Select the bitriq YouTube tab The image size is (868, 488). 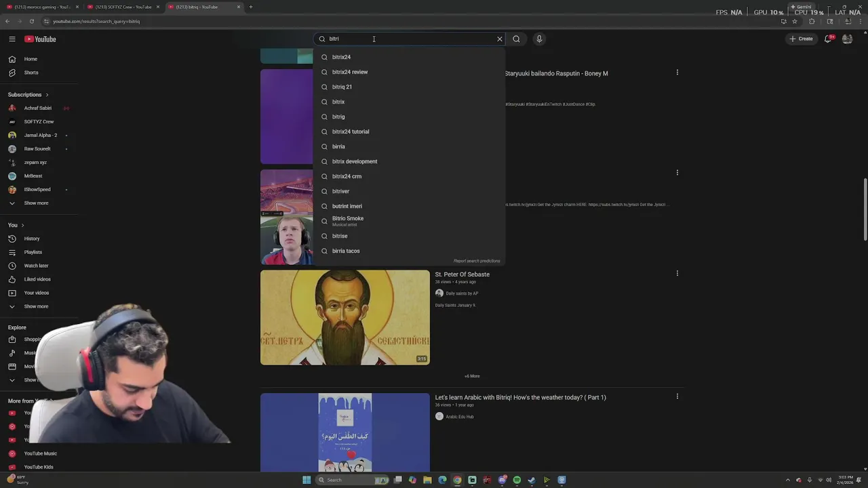tap(203, 7)
